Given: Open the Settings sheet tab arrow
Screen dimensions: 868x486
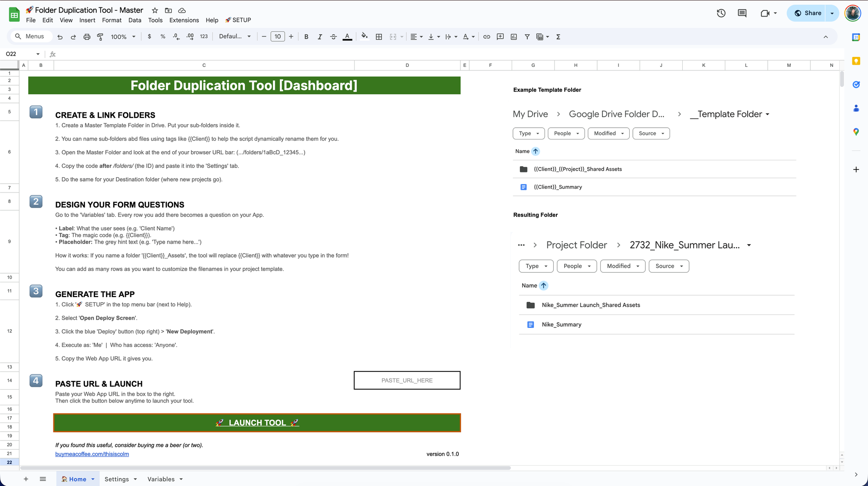Looking at the screenshot, I should (x=135, y=479).
